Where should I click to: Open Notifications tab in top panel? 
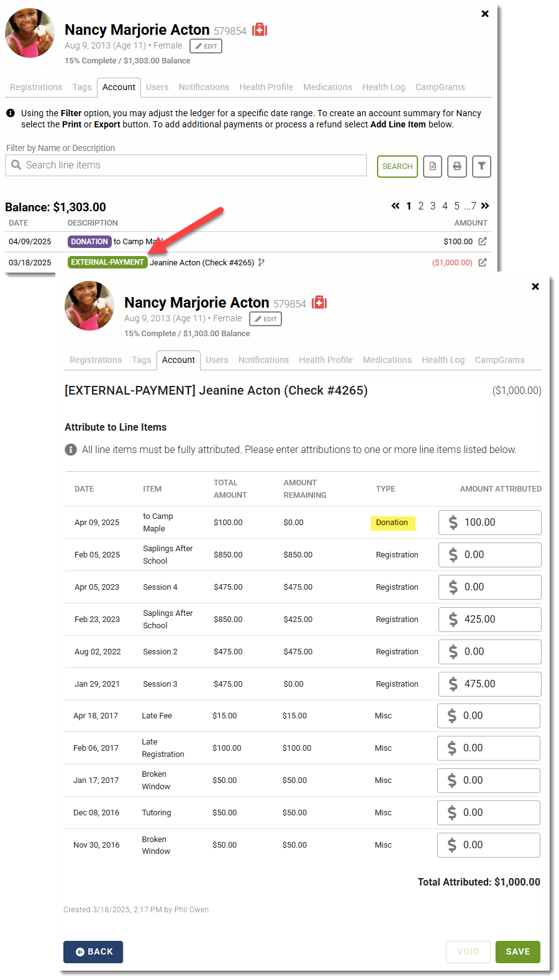(204, 87)
